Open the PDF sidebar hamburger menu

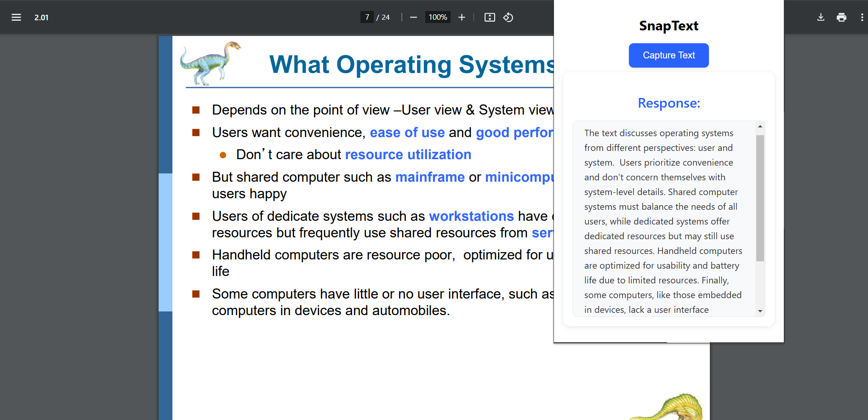pos(17,17)
